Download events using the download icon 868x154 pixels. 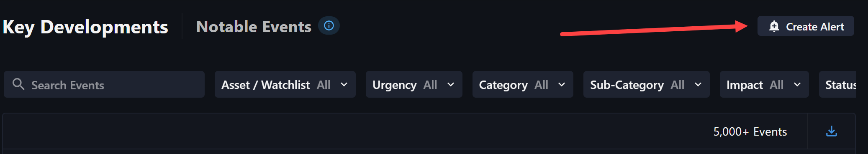click(x=832, y=131)
